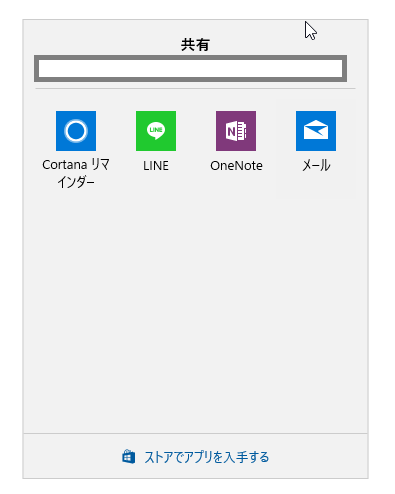Open the メール envelope icon
Image resolution: width=395 pixels, height=494 pixels.
coord(316,131)
